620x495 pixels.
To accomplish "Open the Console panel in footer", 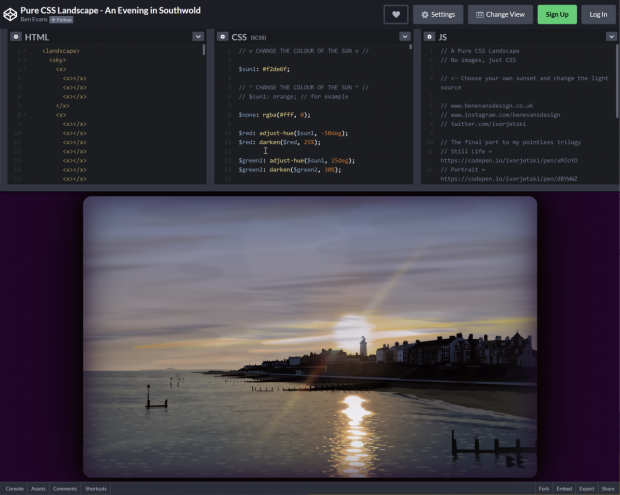I will tap(15, 488).
